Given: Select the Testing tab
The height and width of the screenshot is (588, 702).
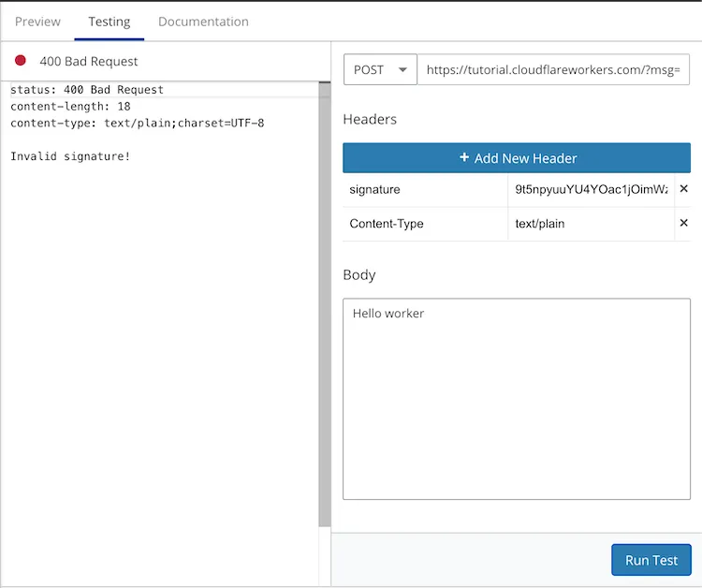Looking at the screenshot, I should pos(110,22).
